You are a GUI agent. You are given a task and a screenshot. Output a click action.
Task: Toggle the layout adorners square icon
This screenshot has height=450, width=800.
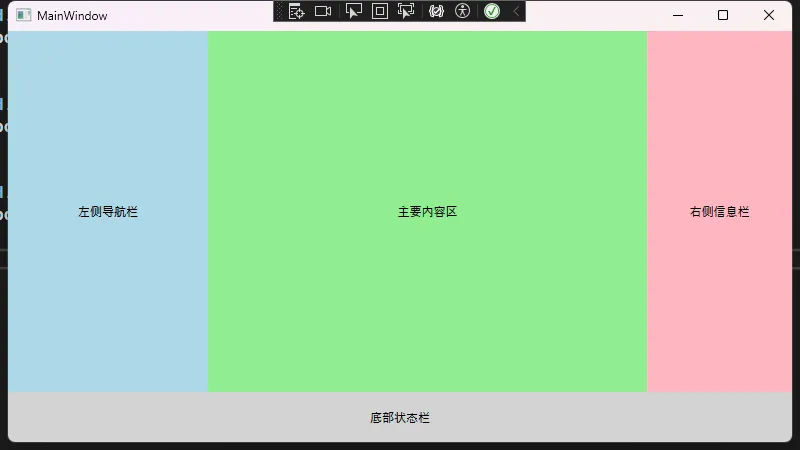[x=379, y=11]
